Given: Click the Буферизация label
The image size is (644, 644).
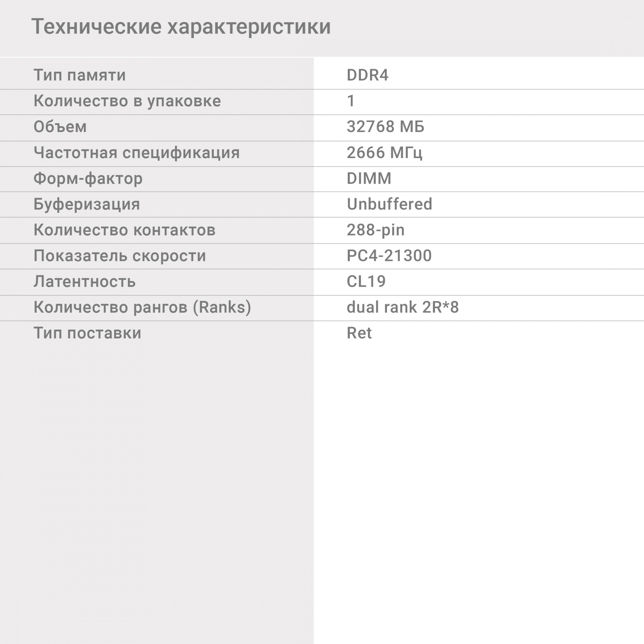Looking at the screenshot, I should (x=87, y=204).
